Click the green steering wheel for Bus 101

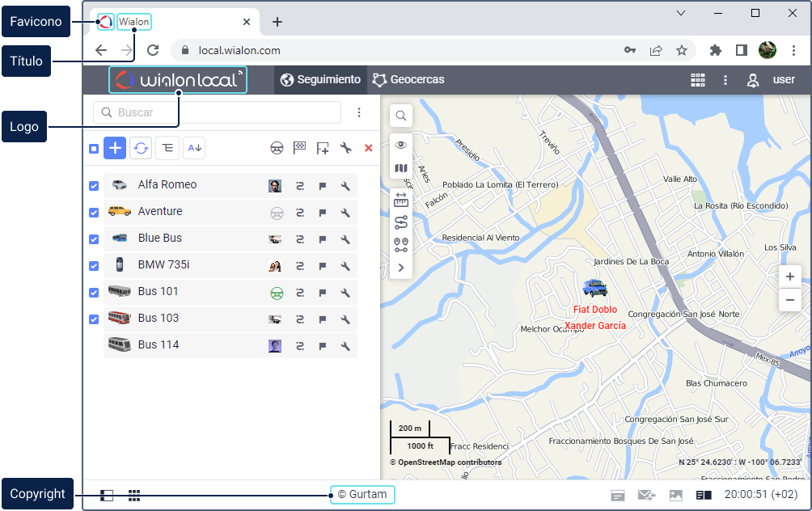click(x=277, y=293)
